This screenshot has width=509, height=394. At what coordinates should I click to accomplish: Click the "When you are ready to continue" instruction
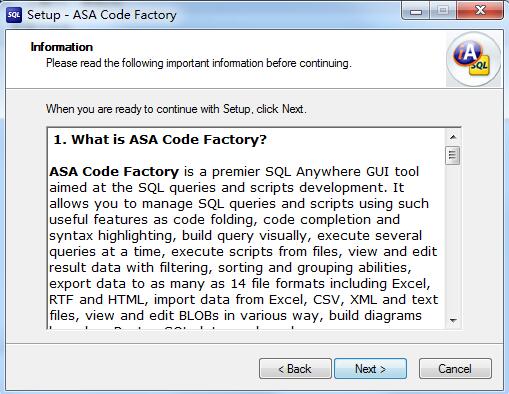(x=176, y=109)
